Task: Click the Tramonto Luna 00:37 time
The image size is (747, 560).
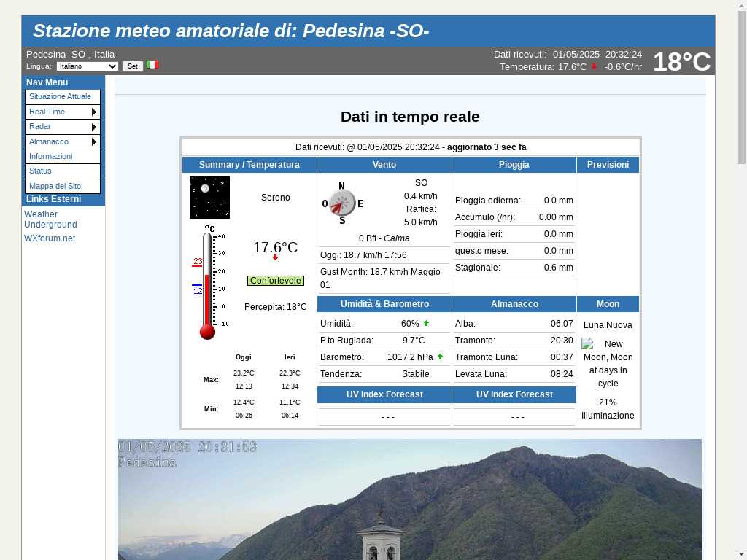Action: pyautogui.click(x=562, y=357)
